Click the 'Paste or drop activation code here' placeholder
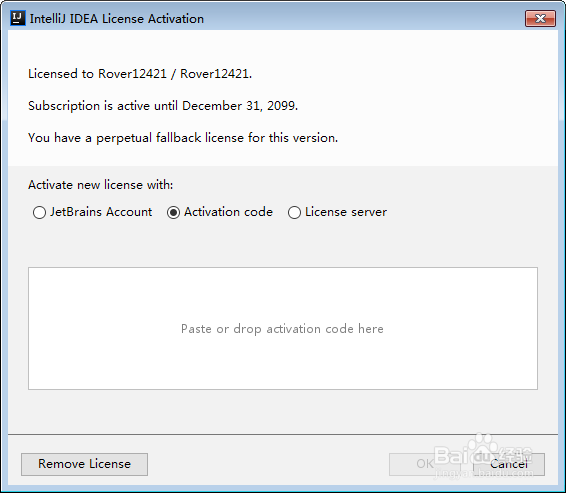Image resolution: width=566 pixels, height=493 pixels. point(282,329)
